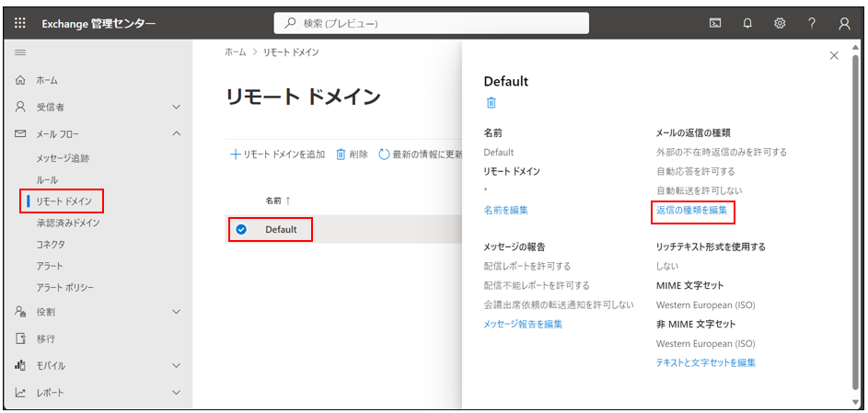Click 配信不能レポートを許可する text
The height and width of the screenshot is (413, 868).
(537, 286)
